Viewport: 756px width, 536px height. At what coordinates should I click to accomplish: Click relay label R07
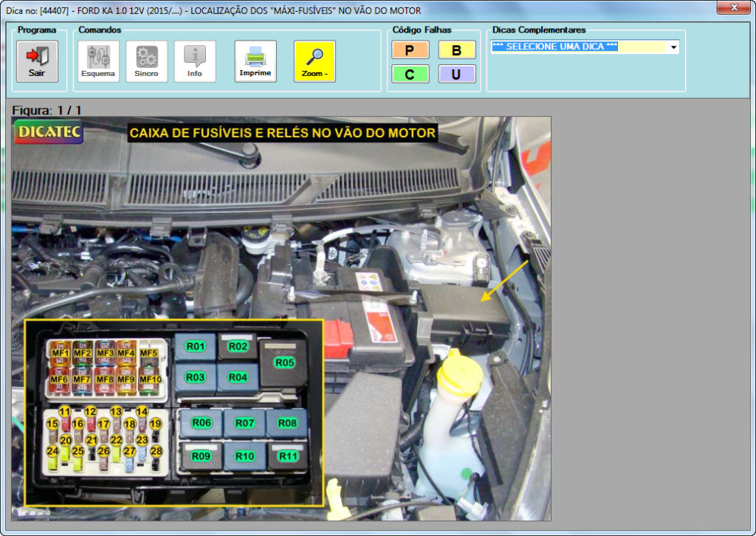click(x=244, y=423)
